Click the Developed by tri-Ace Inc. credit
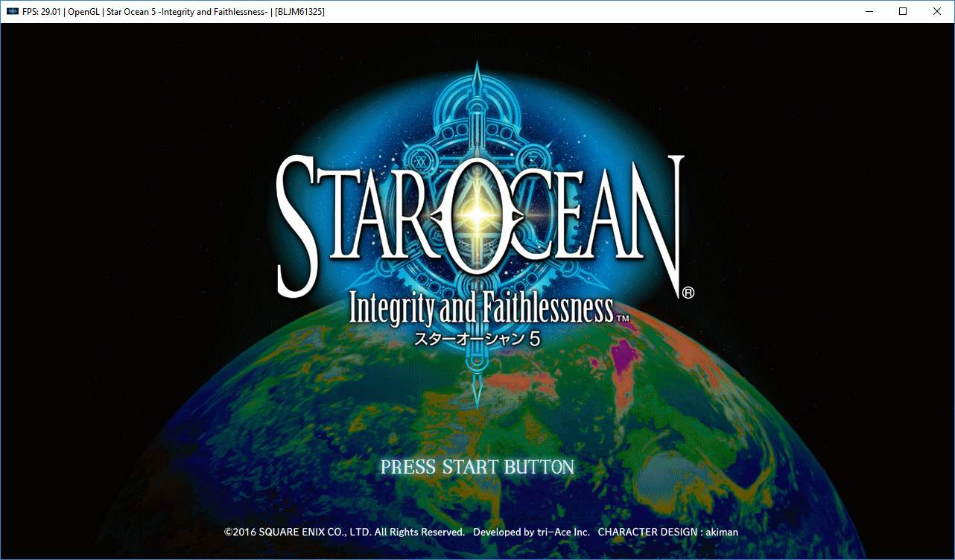Viewport: 955px width, 560px height. [x=531, y=532]
